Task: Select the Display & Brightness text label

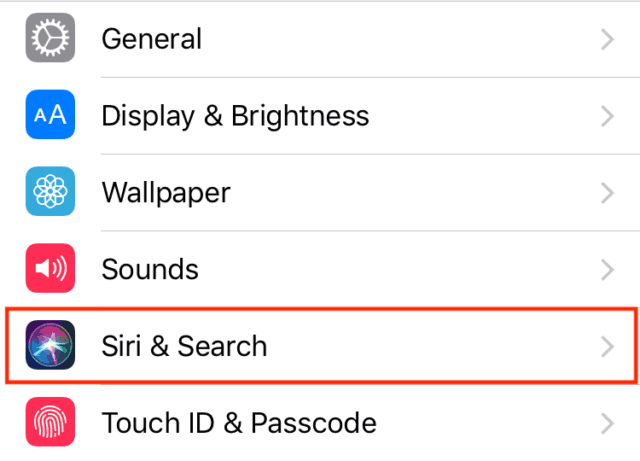Action: coord(235,116)
